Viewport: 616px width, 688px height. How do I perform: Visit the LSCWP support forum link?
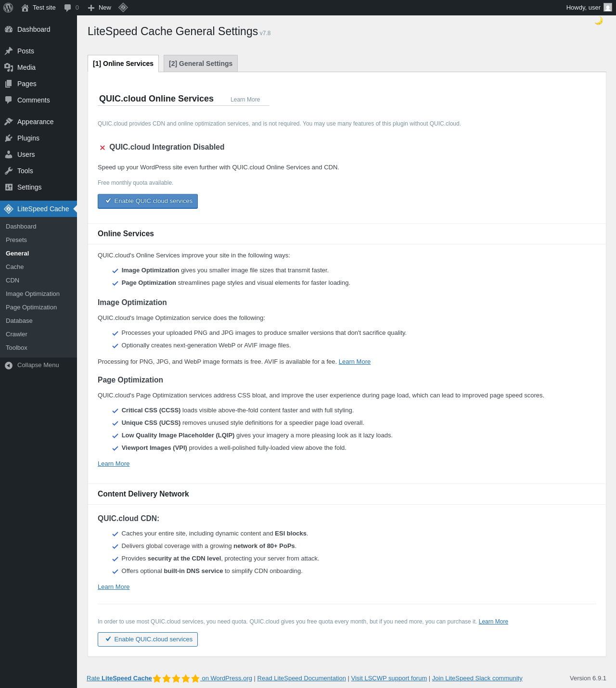pos(389,678)
